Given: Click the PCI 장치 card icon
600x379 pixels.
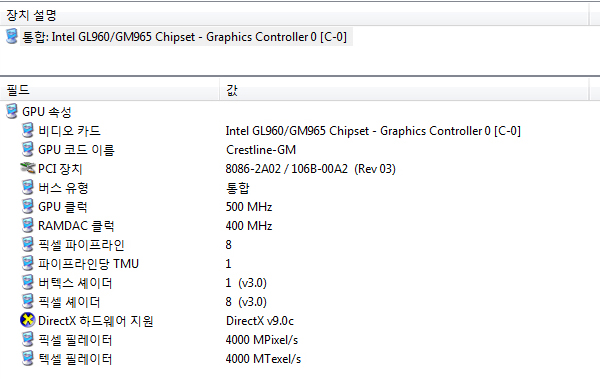Looking at the screenshot, I should [x=28, y=168].
